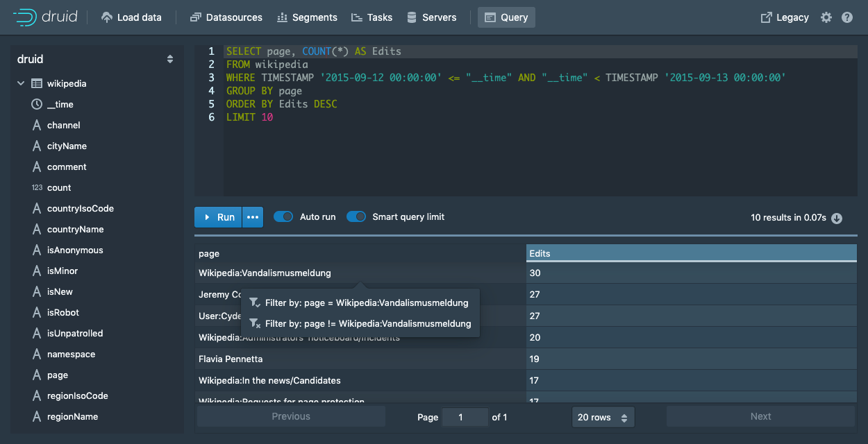Click string icon beside isMinor
The height and width of the screenshot is (444, 868).
pos(37,271)
